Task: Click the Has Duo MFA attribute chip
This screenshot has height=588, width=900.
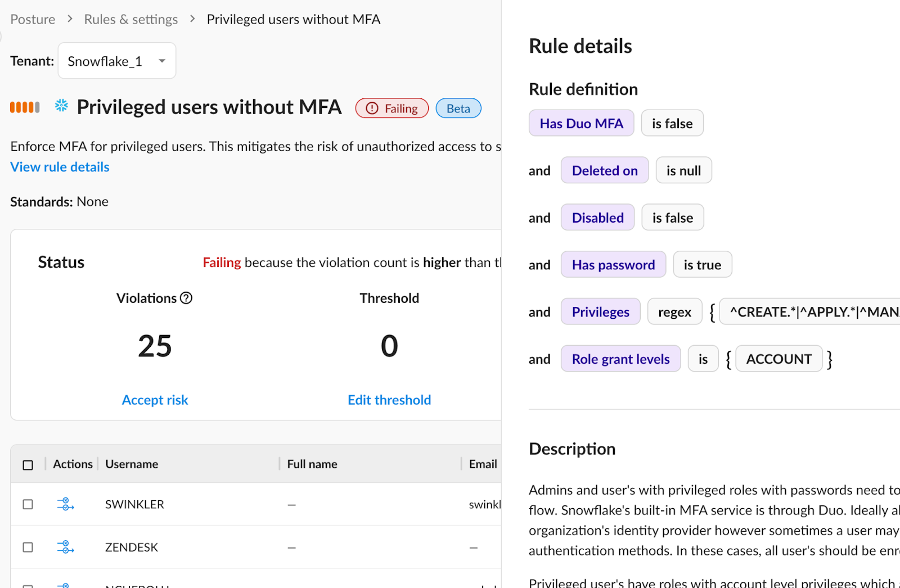Action: point(581,123)
